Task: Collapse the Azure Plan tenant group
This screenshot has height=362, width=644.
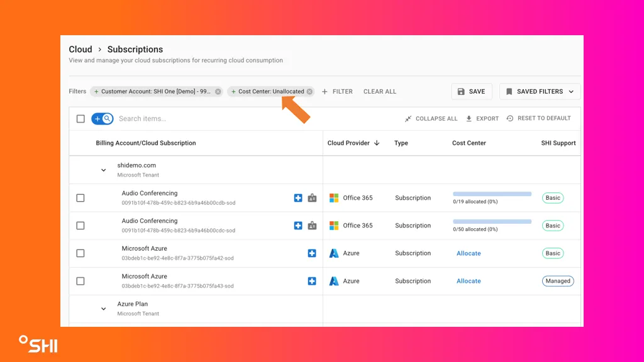Action: click(104, 309)
